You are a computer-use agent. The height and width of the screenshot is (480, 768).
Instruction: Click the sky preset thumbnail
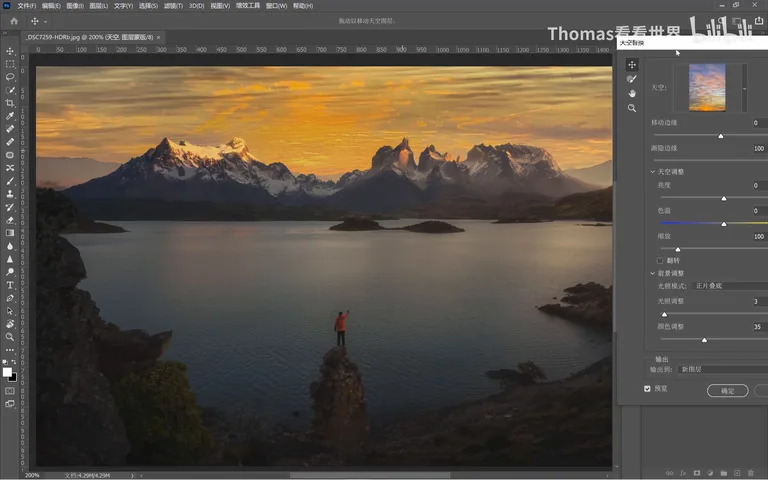[707, 88]
